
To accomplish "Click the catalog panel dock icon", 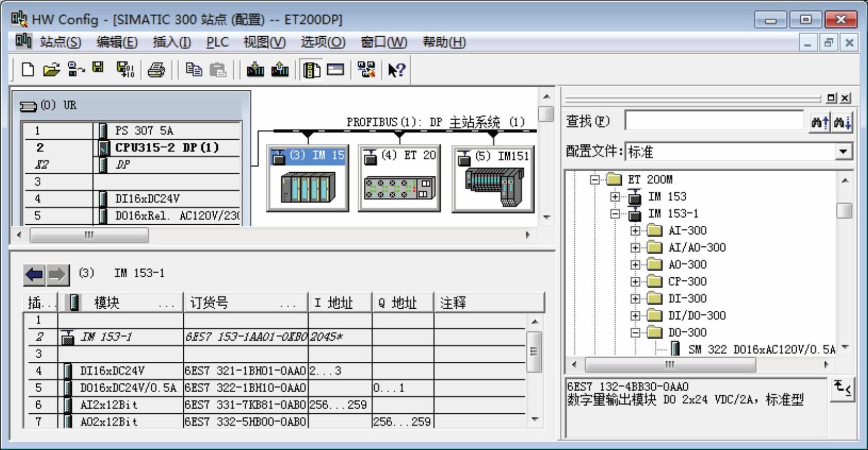I will 831,98.
